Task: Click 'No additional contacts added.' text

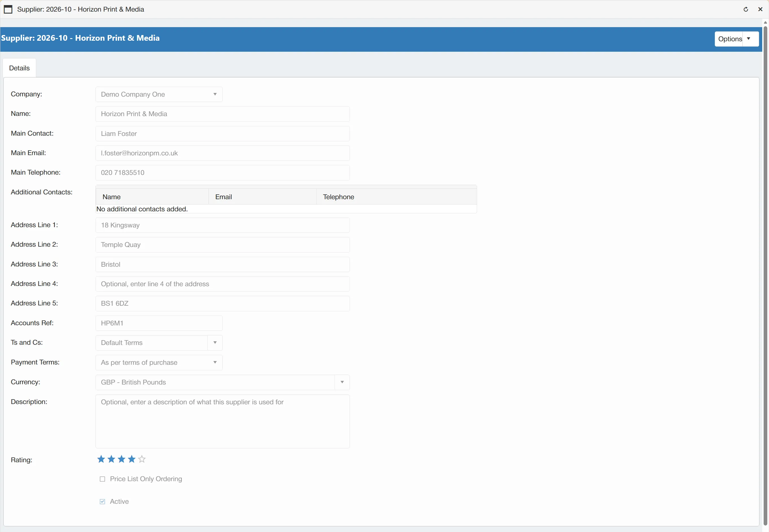Action: coord(142,209)
